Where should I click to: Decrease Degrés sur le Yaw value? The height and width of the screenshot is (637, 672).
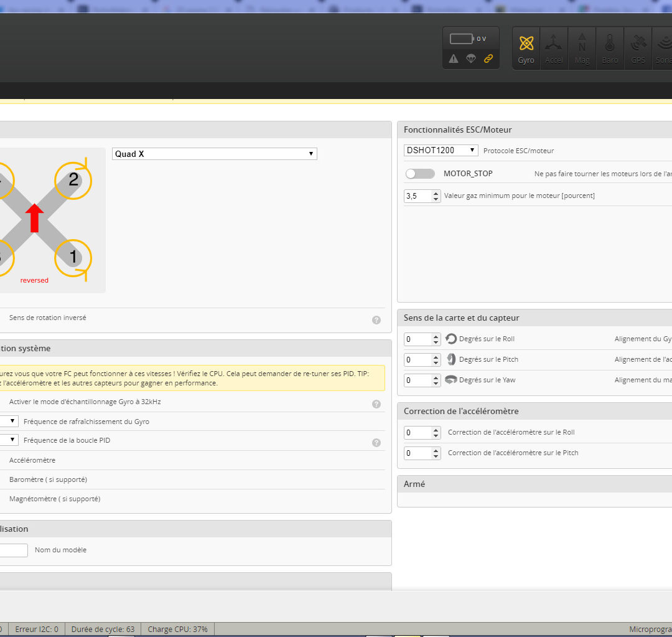point(436,384)
